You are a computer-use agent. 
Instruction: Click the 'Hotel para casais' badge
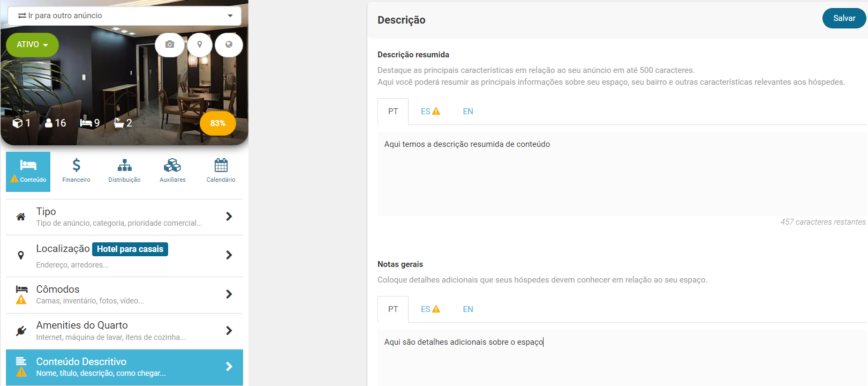pos(130,249)
